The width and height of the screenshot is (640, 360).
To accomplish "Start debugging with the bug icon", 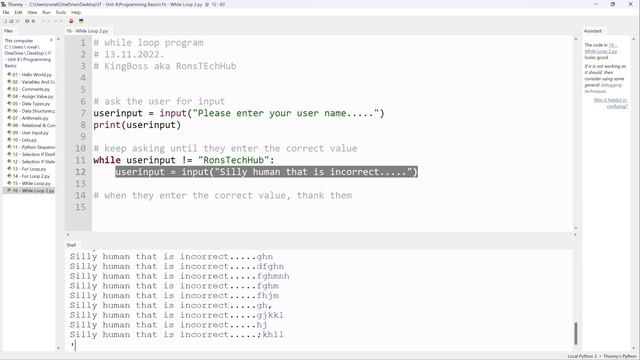I will click(33, 21).
